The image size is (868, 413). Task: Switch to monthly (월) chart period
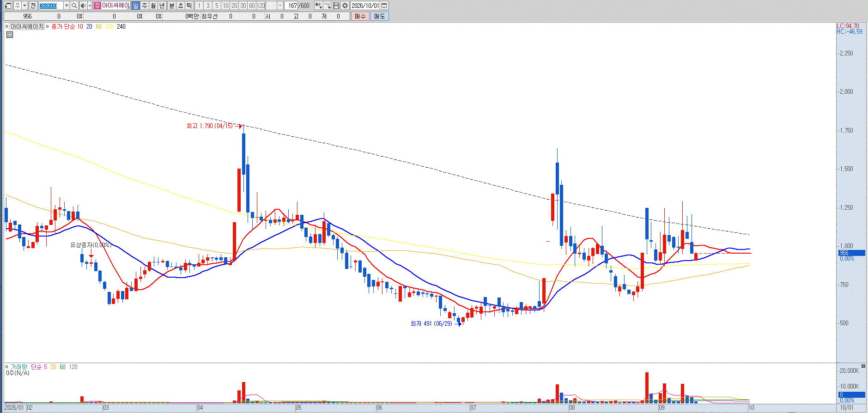[x=153, y=6]
